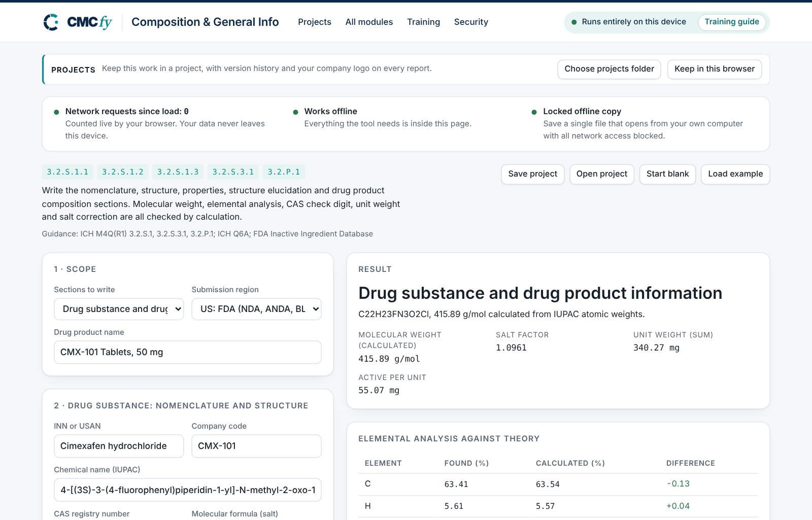812x520 pixels.
Task: Click the CMCfy wordmark text
Action: (x=89, y=22)
